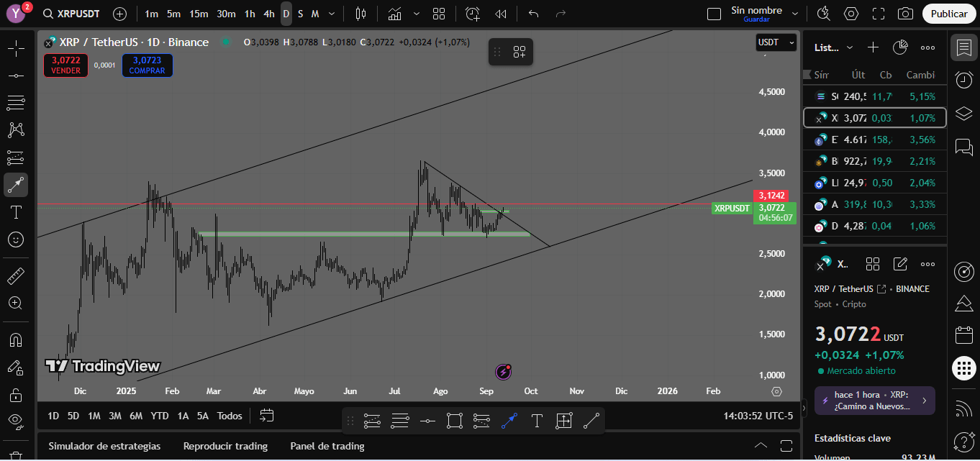Switch to Simulador de estrategias tab
This screenshot has width=980, height=461.
pos(104,446)
